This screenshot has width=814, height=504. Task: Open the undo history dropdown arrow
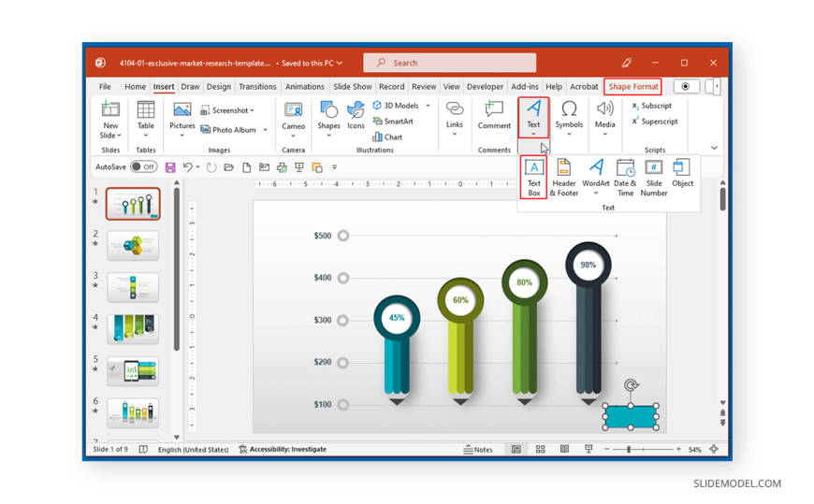pyautogui.click(x=197, y=166)
